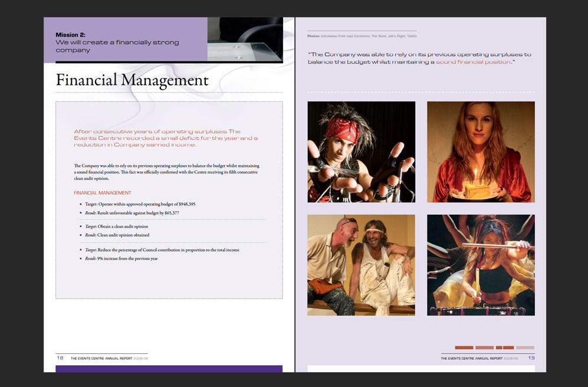
Task: Click the pale pink last bar swatch
Action: [x=525, y=347]
